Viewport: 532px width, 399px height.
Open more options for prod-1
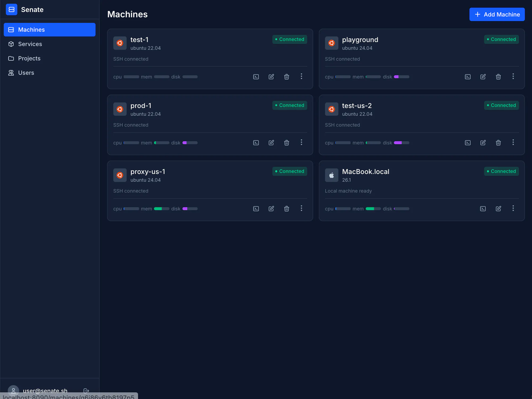point(301,142)
